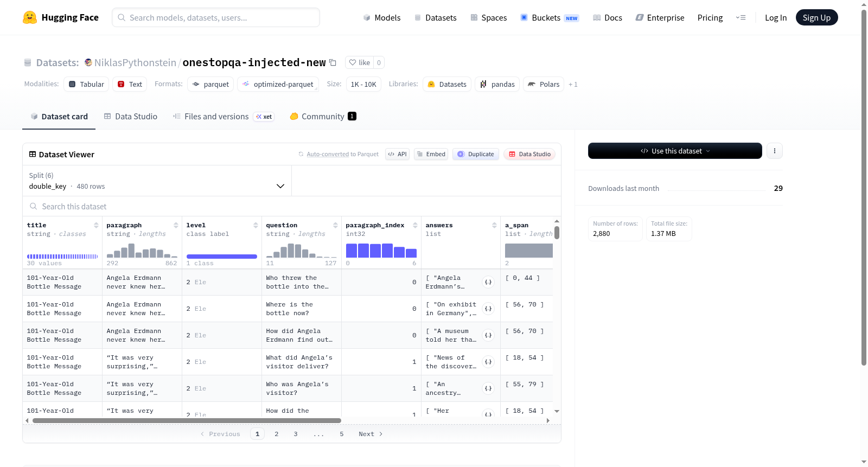
Task: Click the Hugging Face logo icon
Action: coord(30,17)
